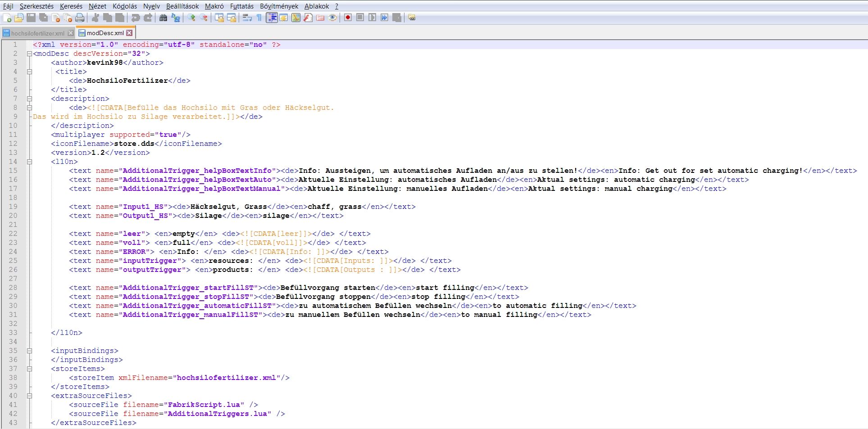Click the Play recorded macro icon
The image size is (868, 429).
click(x=372, y=18)
